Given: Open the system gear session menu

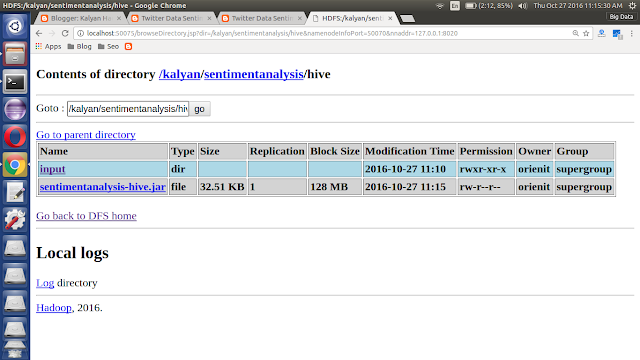Looking at the screenshot, I should click(x=632, y=6).
